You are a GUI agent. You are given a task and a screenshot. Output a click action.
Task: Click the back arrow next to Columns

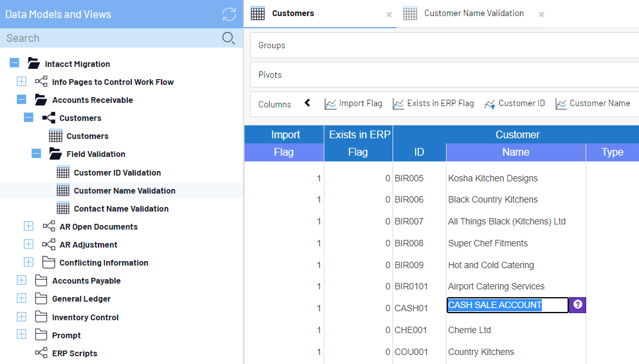[x=308, y=103]
